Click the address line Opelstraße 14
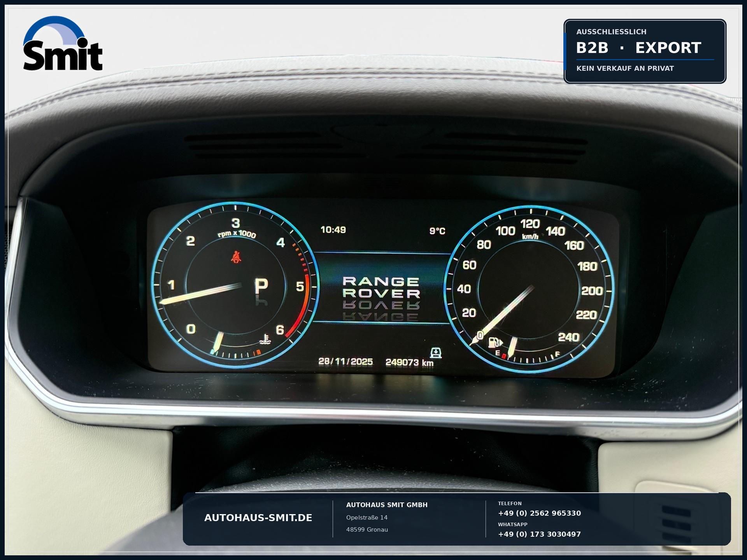Screen dimensions: 747x560 tap(367, 518)
